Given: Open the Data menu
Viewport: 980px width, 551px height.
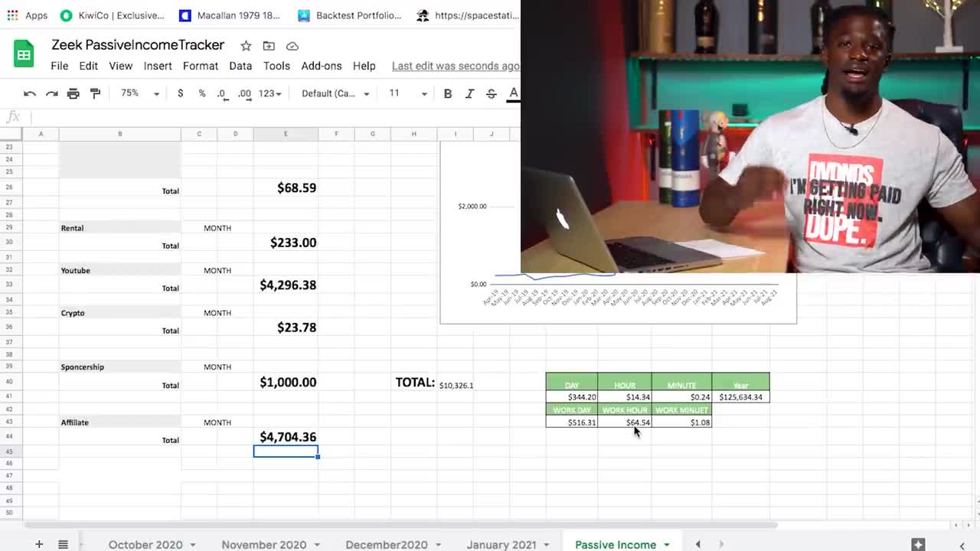Looking at the screenshot, I should click(x=240, y=66).
